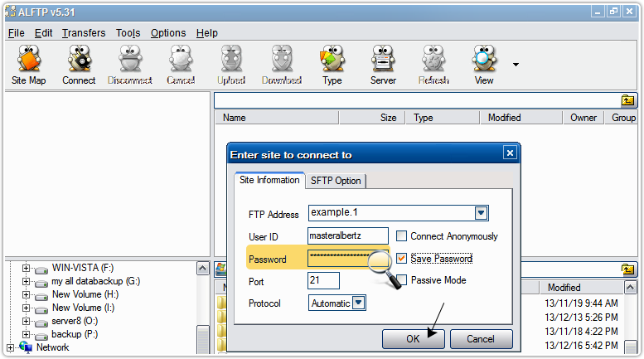Screen dimensions: 644x359
Task: Open the Edit menu
Action: click(44, 33)
